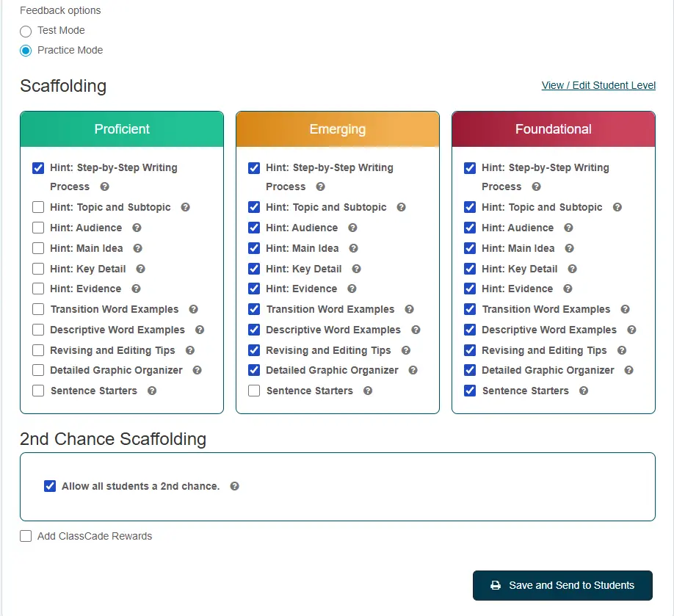This screenshot has height=616, width=674.
Task: Open help for Emerging Sentence Starters
Action: (368, 391)
